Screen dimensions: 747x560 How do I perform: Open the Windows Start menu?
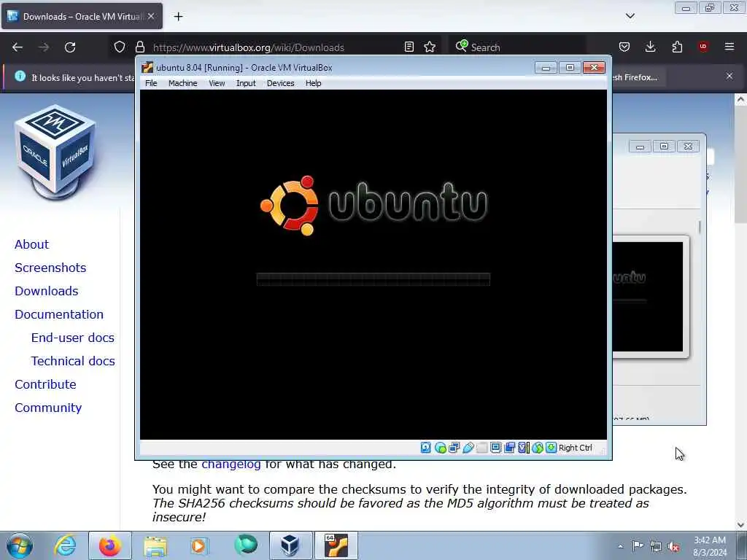[x=20, y=545]
